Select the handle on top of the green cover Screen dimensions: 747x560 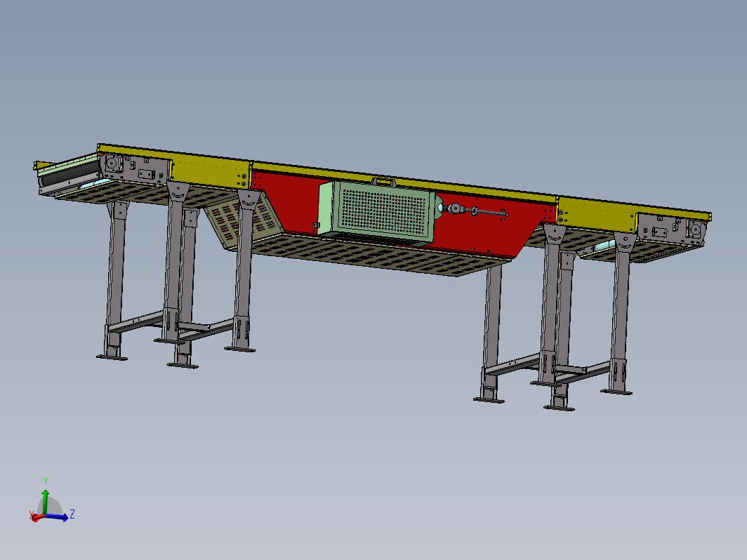click(x=383, y=182)
